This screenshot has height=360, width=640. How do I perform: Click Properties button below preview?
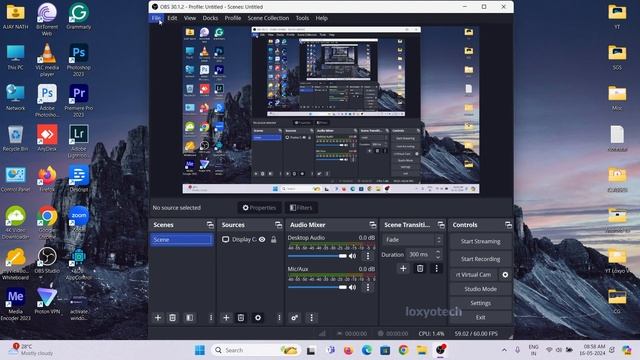click(259, 208)
